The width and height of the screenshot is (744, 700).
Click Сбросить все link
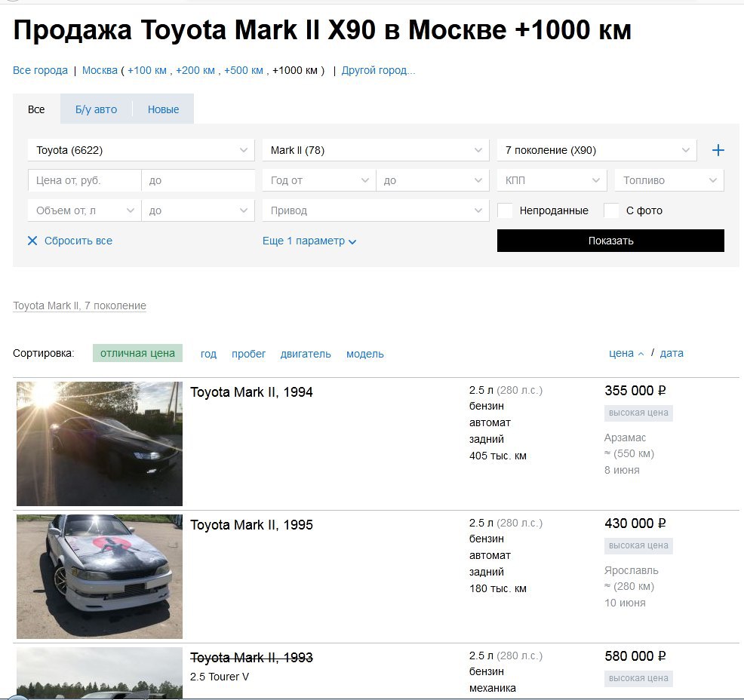78,241
